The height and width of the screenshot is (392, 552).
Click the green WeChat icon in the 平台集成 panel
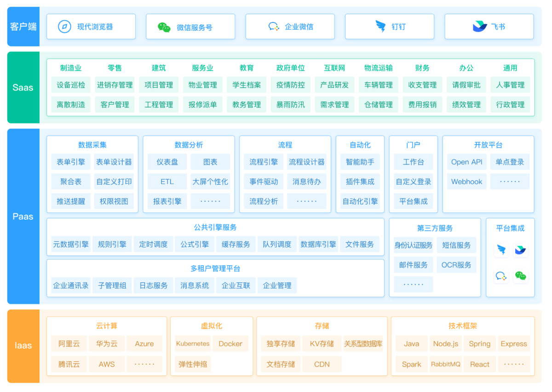pos(520,276)
